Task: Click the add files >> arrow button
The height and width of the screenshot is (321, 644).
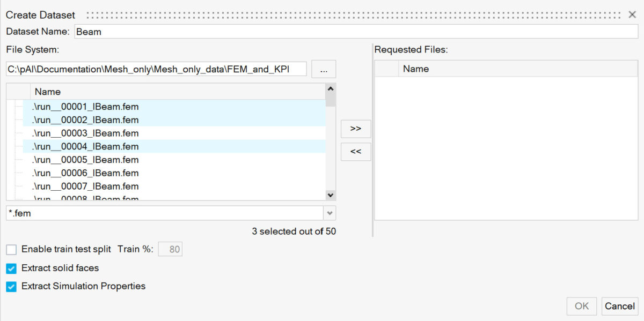Action: [355, 129]
